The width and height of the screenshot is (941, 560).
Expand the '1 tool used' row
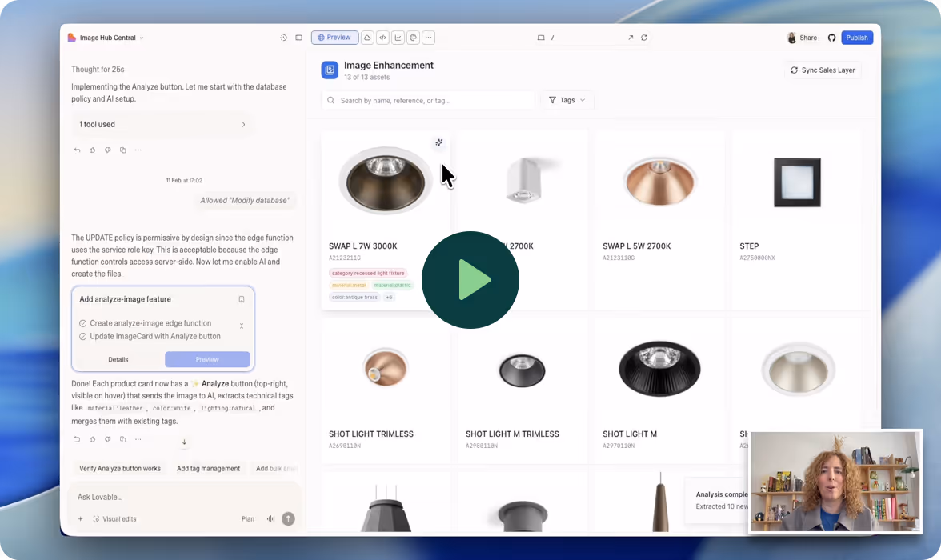coord(162,124)
